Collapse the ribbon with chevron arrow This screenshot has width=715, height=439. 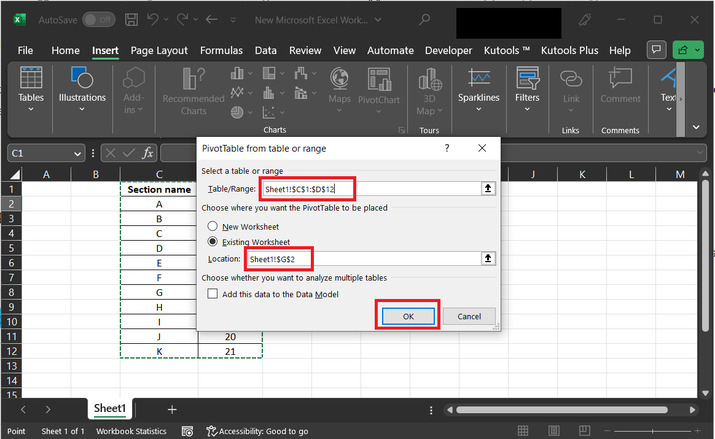pyautogui.click(x=697, y=127)
